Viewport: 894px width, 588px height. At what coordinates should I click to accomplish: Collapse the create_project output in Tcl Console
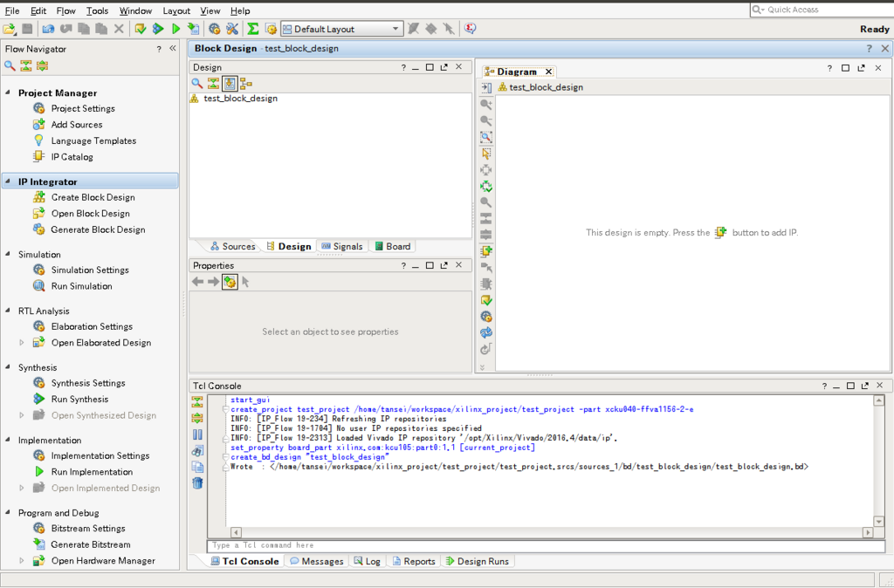click(226, 409)
